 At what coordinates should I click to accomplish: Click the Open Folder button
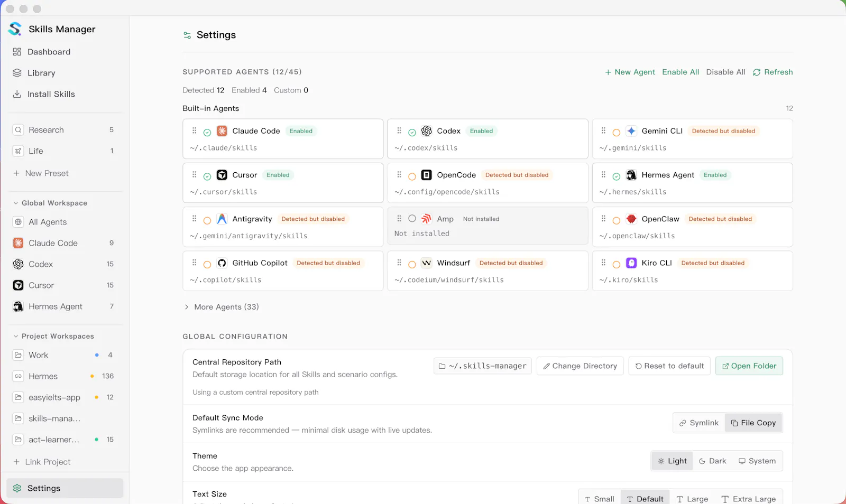point(749,366)
